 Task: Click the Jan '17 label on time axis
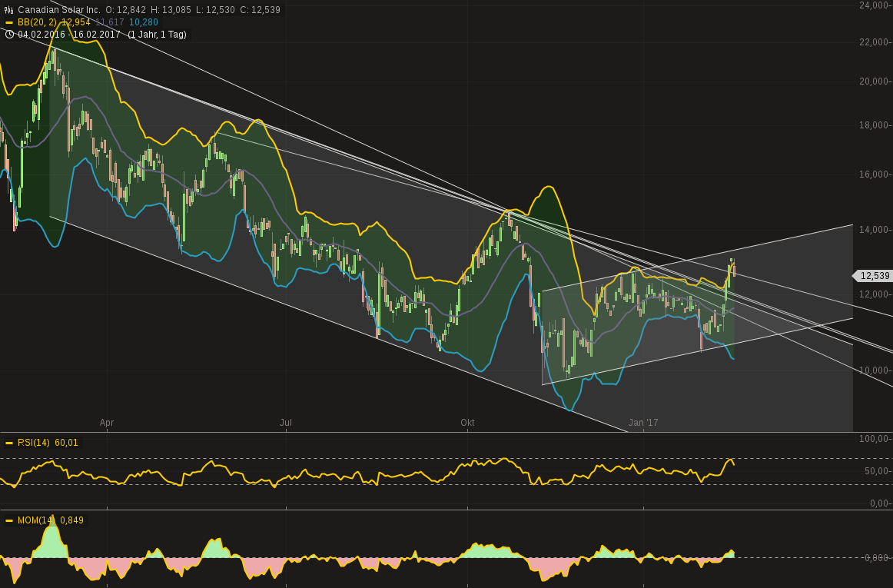tap(643, 423)
